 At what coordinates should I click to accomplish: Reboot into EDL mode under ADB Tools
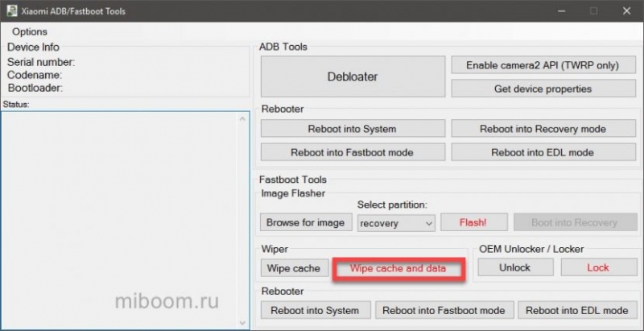pos(543,152)
